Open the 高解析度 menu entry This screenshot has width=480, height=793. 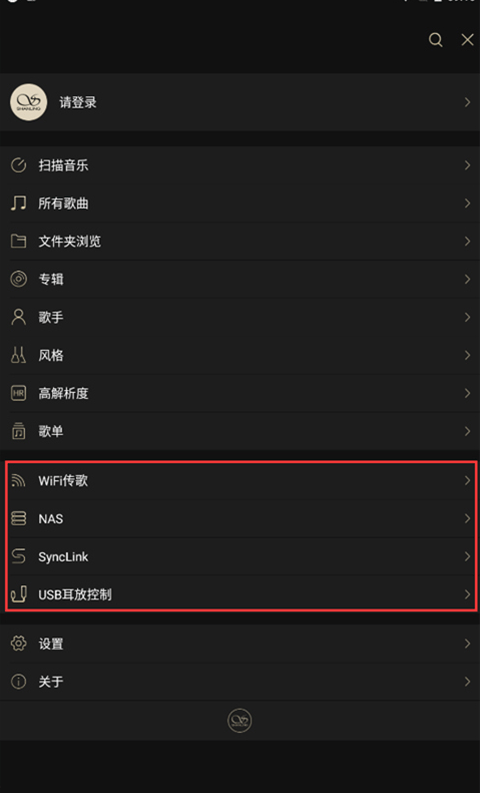pos(240,393)
